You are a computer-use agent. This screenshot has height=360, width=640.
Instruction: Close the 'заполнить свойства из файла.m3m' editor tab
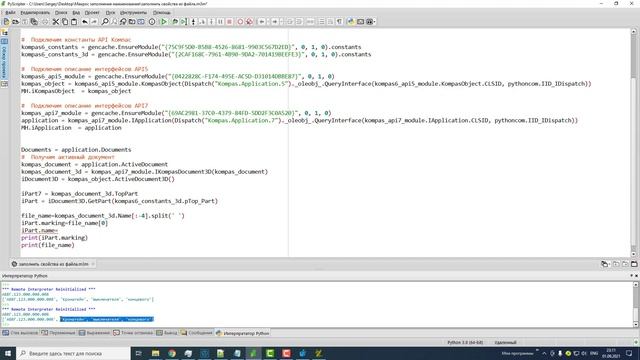(93, 264)
